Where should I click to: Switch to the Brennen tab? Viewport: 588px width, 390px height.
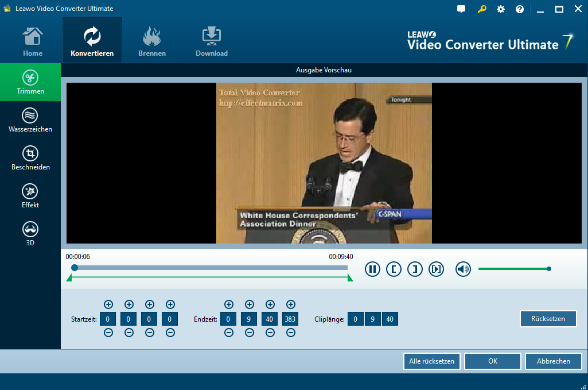[x=152, y=41]
